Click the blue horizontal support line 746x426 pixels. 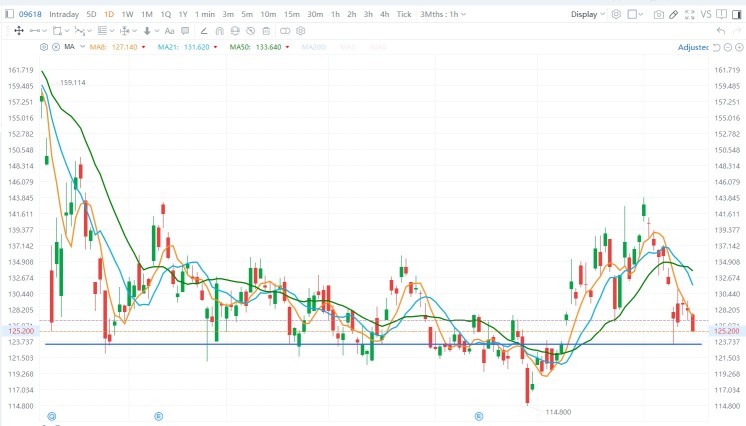point(300,344)
